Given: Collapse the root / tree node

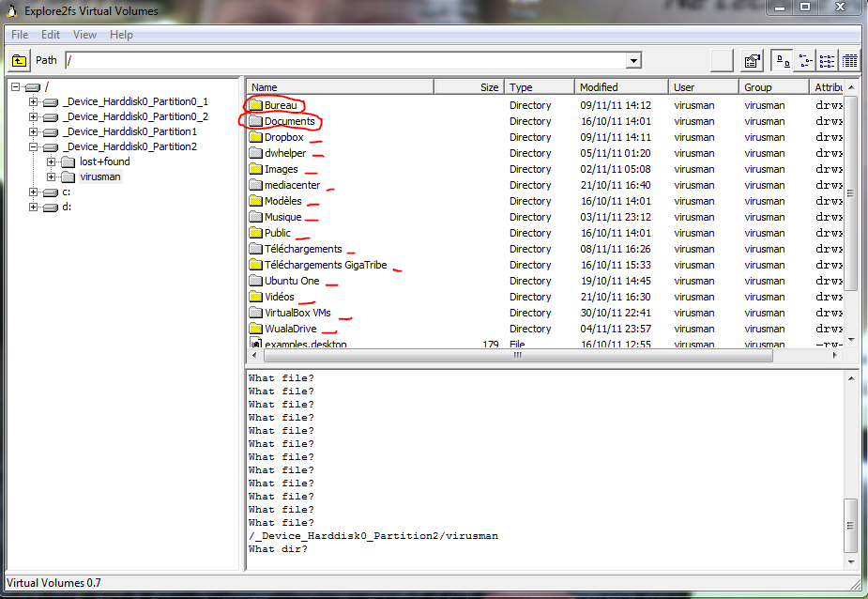Looking at the screenshot, I should coord(16,87).
